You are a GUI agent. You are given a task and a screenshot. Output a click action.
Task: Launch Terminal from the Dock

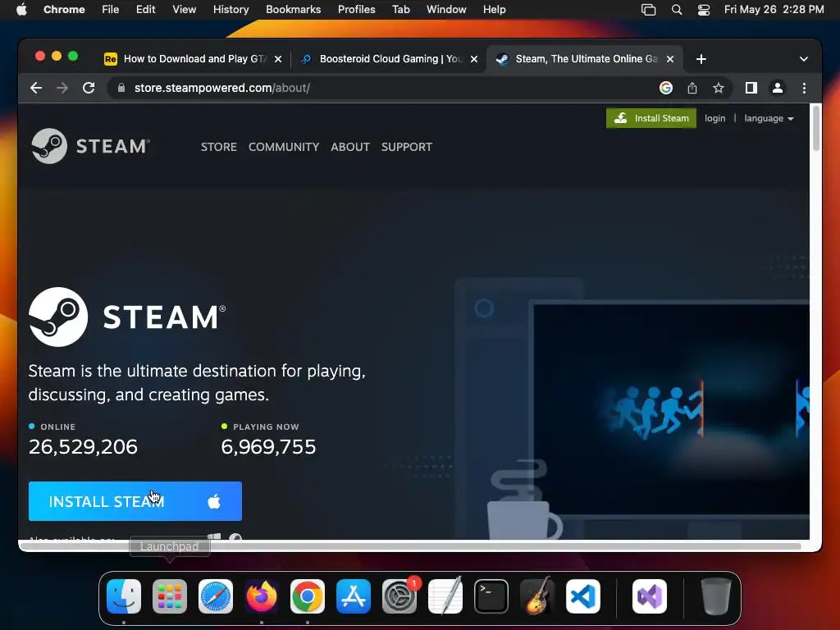click(x=491, y=596)
